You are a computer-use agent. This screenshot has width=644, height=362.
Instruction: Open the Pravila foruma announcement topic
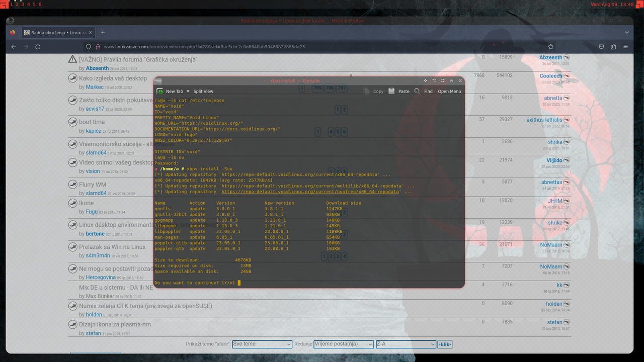tap(138, 59)
